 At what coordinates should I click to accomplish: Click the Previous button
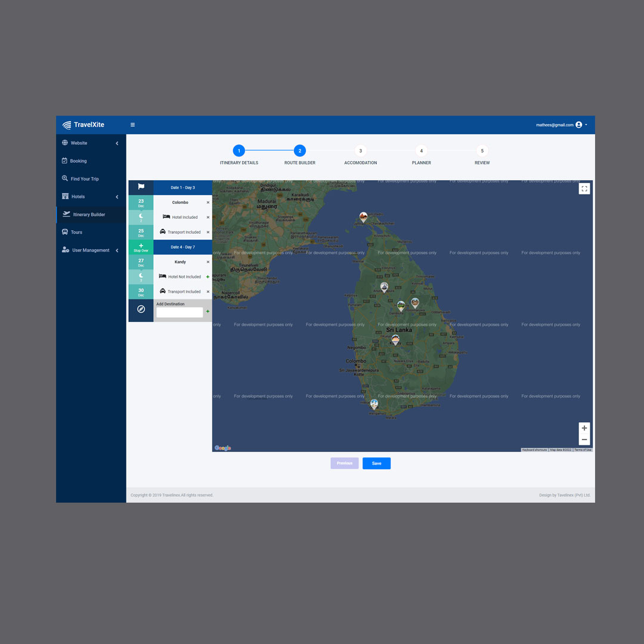[345, 463]
